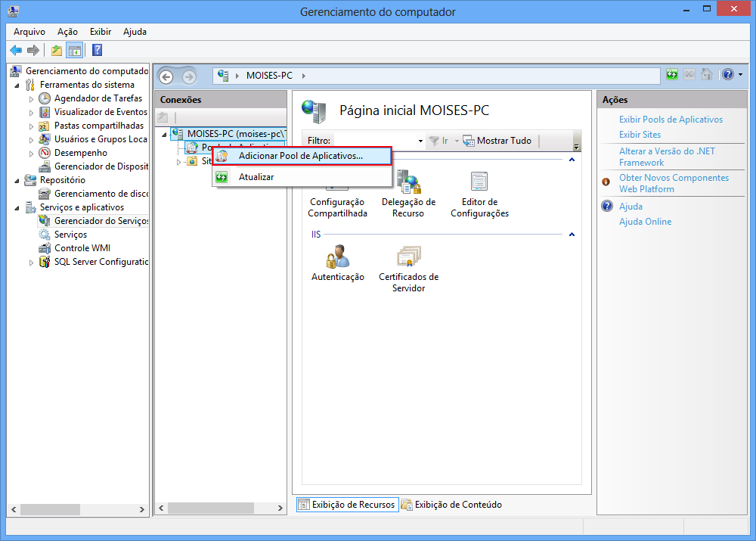
Task: Click the Ir filter funnel button
Action: click(438, 141)
